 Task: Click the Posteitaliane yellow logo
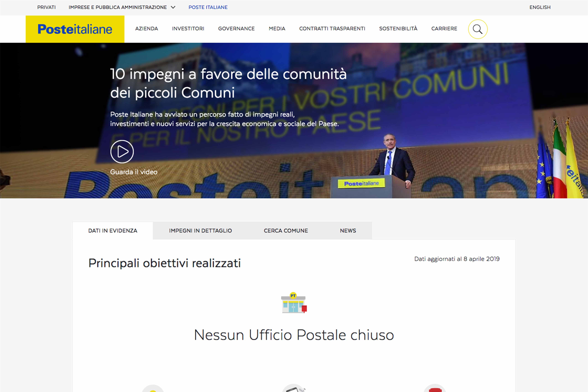click(75, 29)
